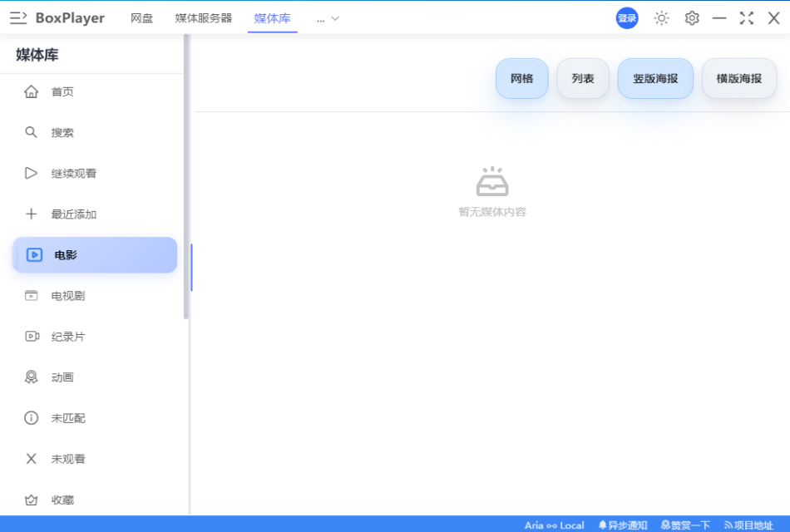Open the 网盘 tab

141,18
